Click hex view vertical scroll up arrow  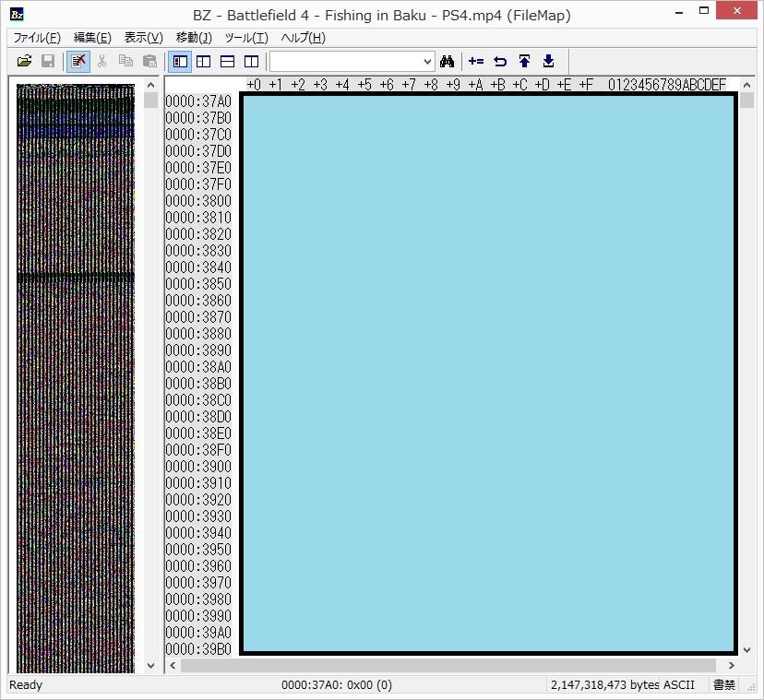(747, 85)
